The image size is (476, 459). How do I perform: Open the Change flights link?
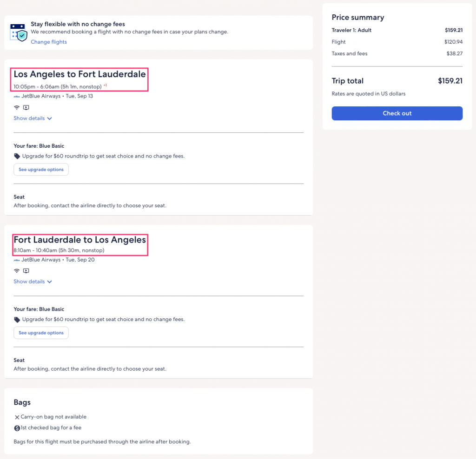pyautogui.click(x=49, y=42)
